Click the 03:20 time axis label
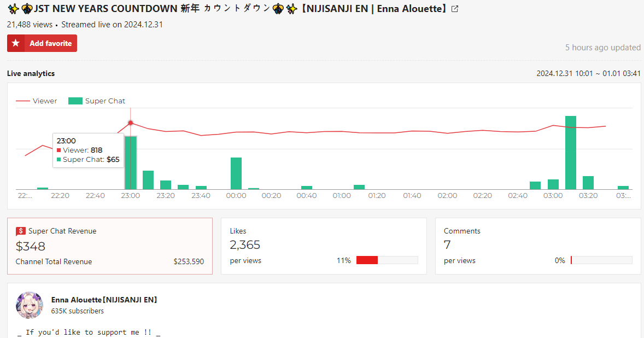The height and width of the screenshot is (338, 644). pyautogui.click(x=588, y=196)
